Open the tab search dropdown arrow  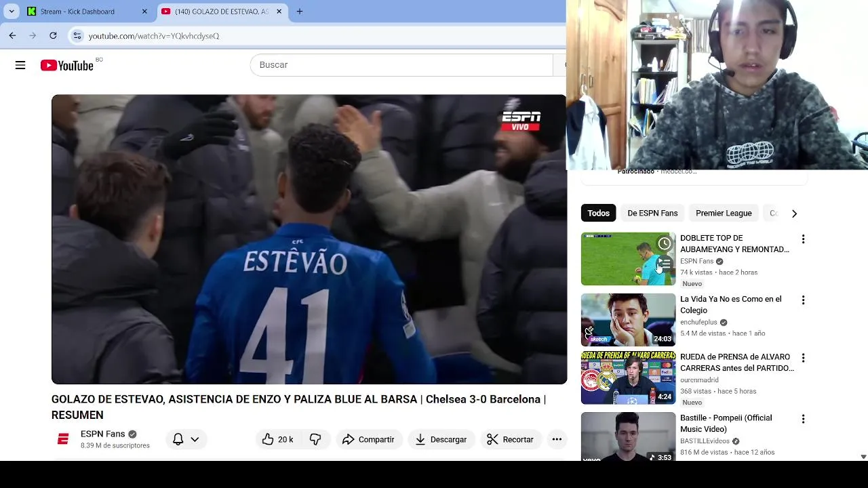(12, 12)
